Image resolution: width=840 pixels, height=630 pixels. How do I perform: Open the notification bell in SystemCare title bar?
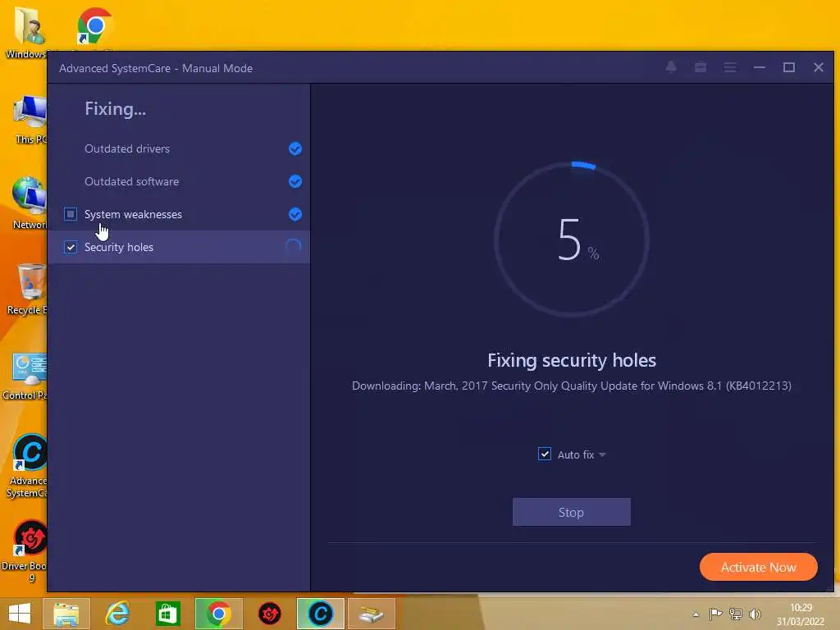tap(671, 67)
